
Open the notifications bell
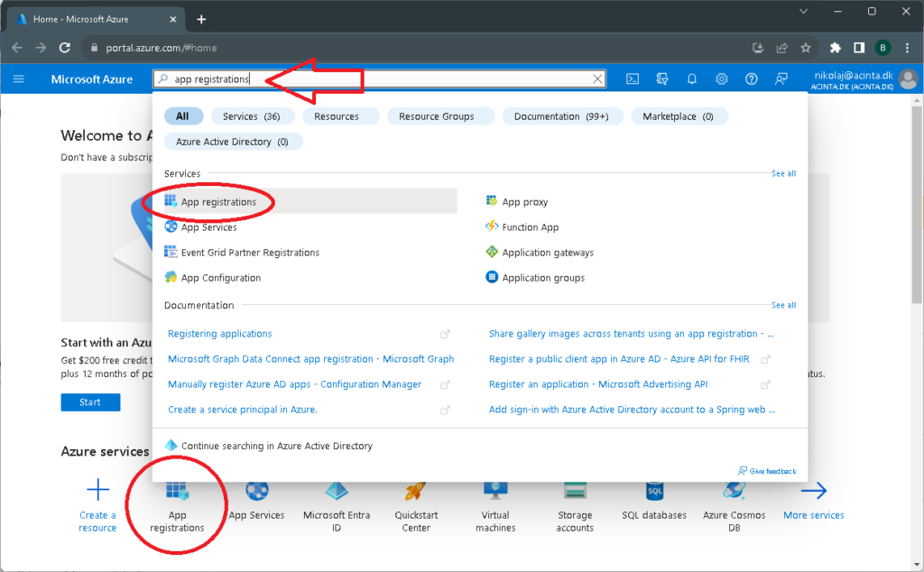point(691,79)
